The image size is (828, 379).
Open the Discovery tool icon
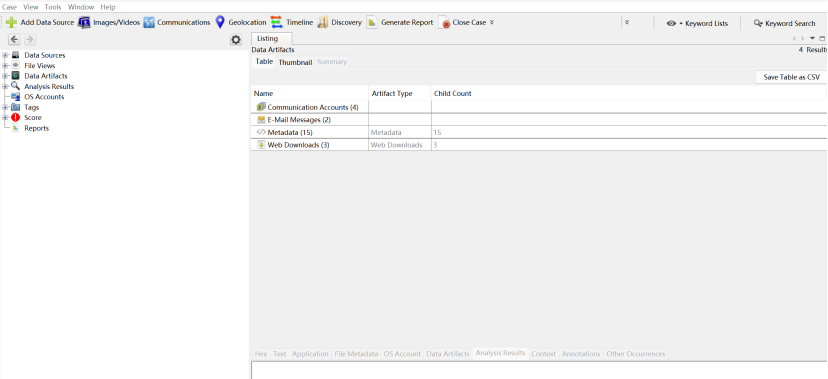[323, 23]
